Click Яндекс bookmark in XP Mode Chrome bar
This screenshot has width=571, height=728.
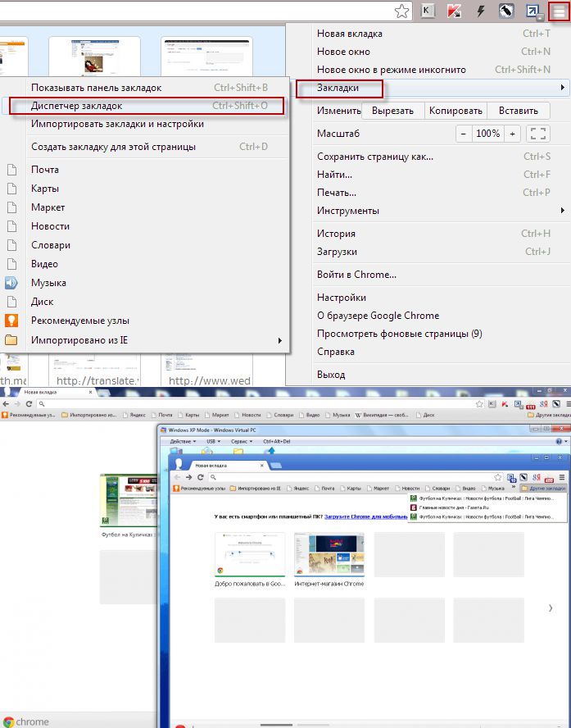click(297, 489)
